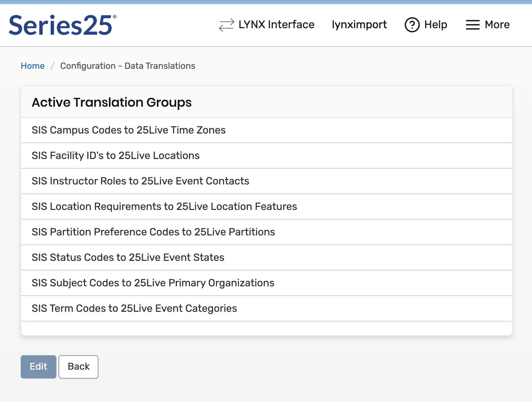This screenshot has width=532, height=402.
Task: Select SIS Facility ID's to 25Live Locations
Action: point(267,156)
